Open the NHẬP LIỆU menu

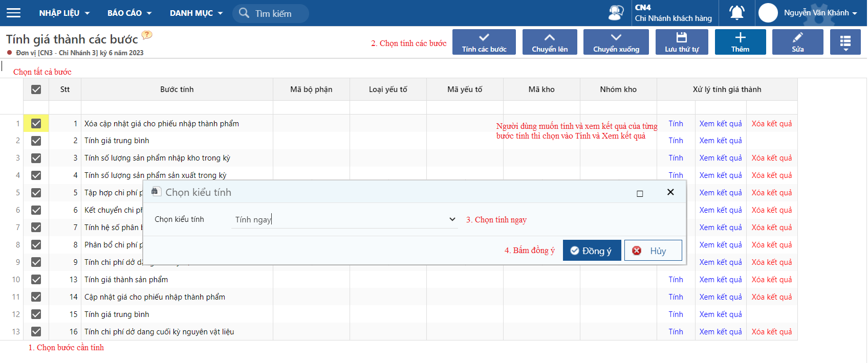(64, 13)
